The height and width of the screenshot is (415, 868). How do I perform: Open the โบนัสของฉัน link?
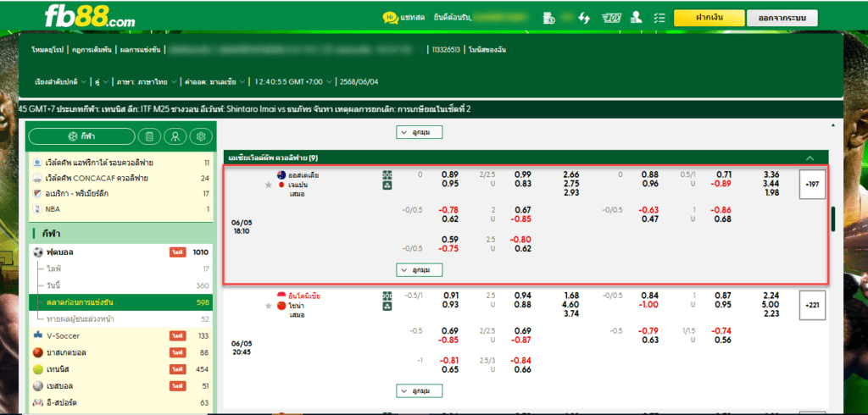[x=487, y=50]
